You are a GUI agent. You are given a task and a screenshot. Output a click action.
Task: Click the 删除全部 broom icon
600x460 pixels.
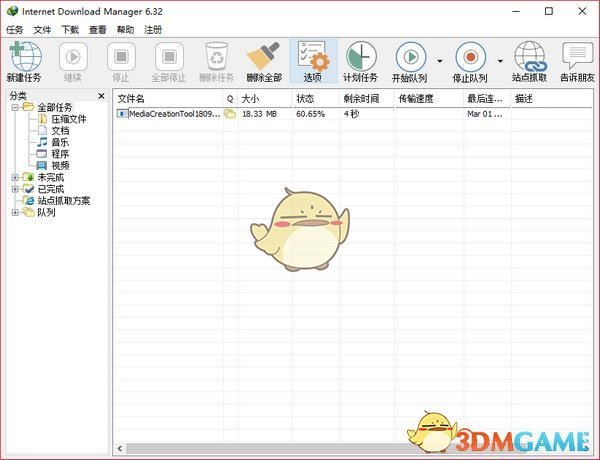264,56
